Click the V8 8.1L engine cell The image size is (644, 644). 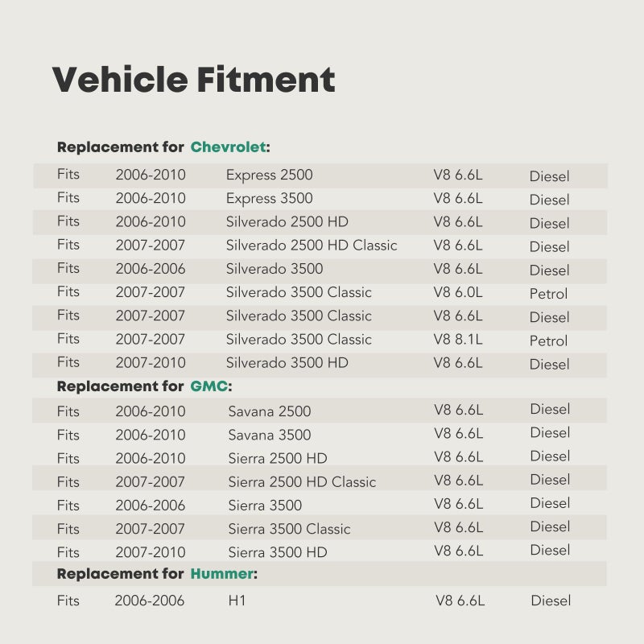[x=457, y=339]
